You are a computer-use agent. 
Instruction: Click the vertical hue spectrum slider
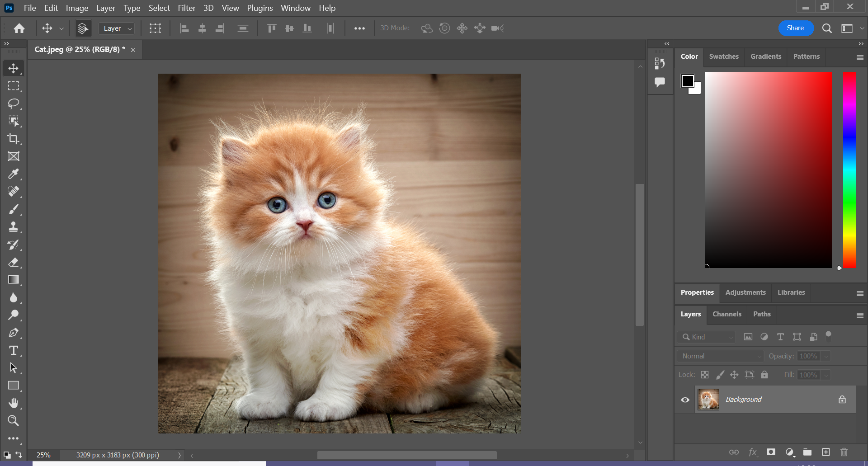click(x=849, y=170)
